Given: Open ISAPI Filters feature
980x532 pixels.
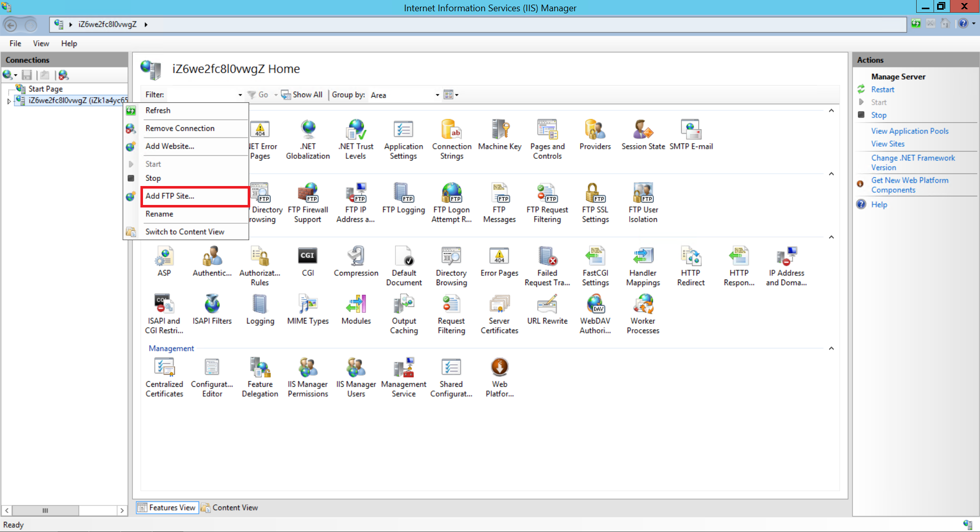Looking at the screenshot, I should (x=212, y=309).
